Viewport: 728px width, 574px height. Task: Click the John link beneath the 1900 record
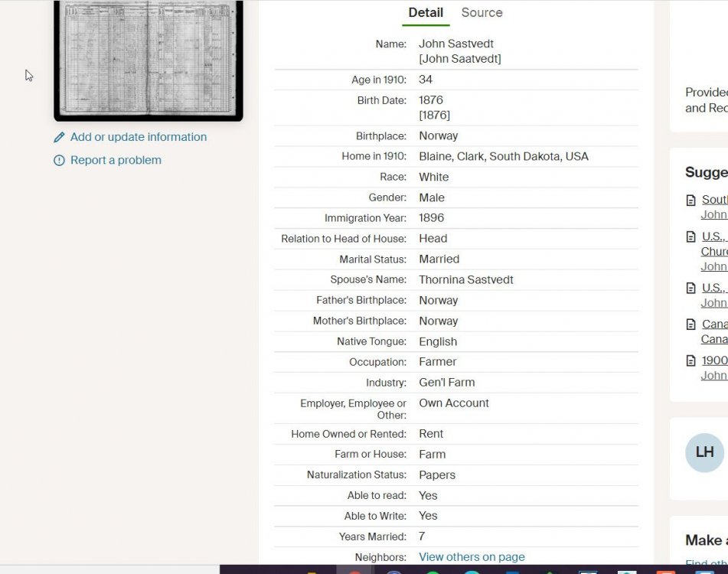coord(713,375)
